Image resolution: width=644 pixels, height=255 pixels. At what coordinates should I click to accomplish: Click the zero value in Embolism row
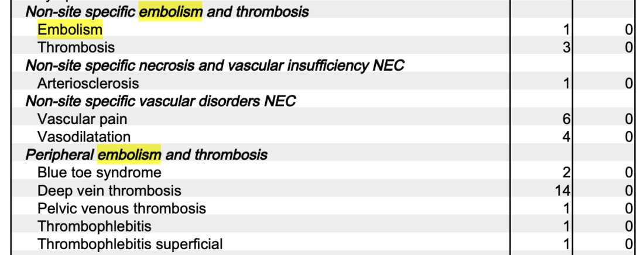pos(628,30)
